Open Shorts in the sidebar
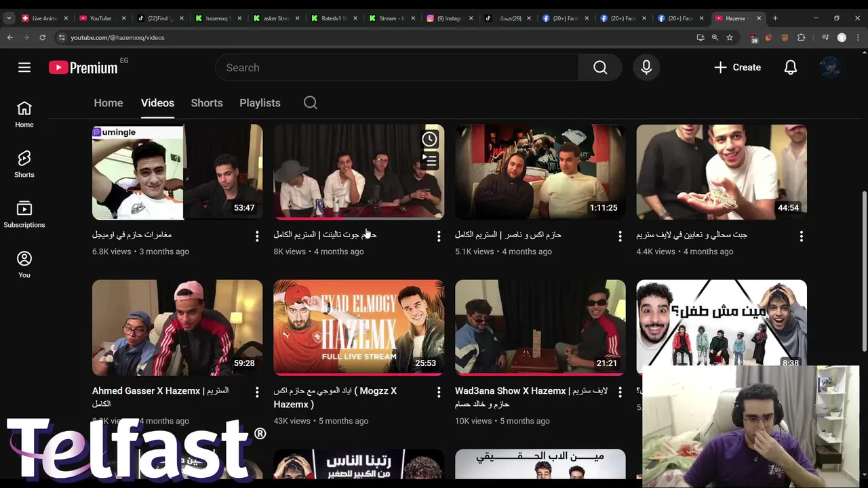Screen dimensions: 868x488 [24, 165]
